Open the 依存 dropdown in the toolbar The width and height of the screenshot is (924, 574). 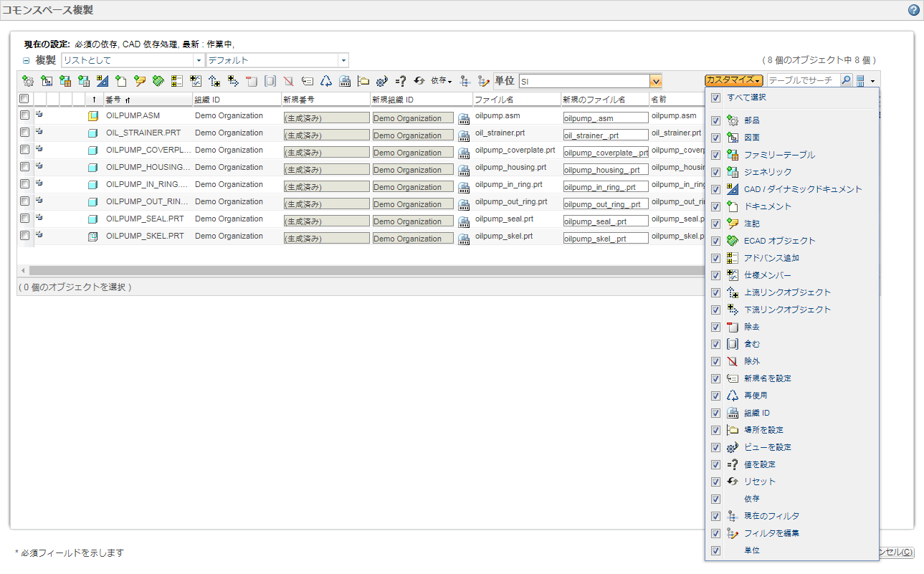click(x=441, y=81)
